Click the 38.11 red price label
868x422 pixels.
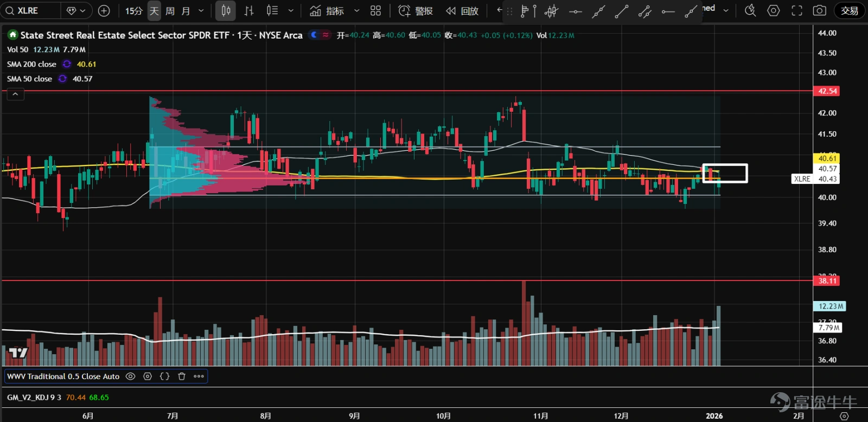(x=827, y=280)
